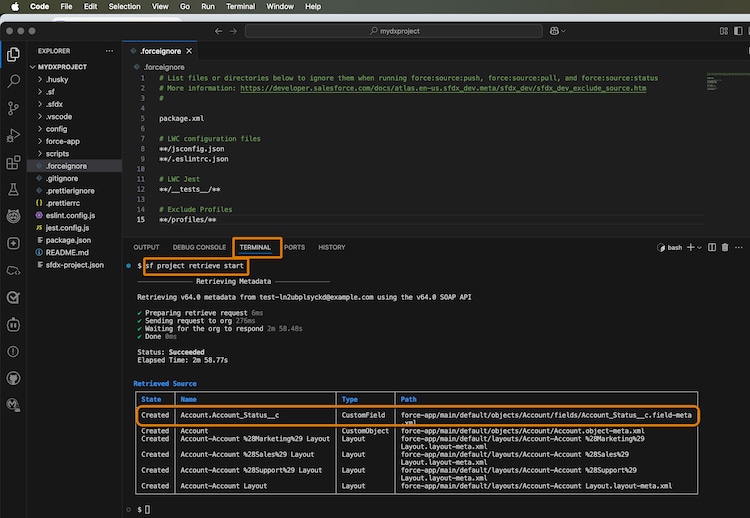Click line 15 **/profiles/** in editor
This screenshot has width=750, height=518.
pyautogui.click(x=188, y=220)
